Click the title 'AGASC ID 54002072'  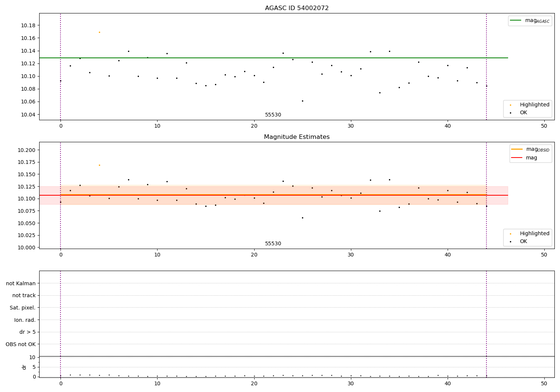coord(297,8)
